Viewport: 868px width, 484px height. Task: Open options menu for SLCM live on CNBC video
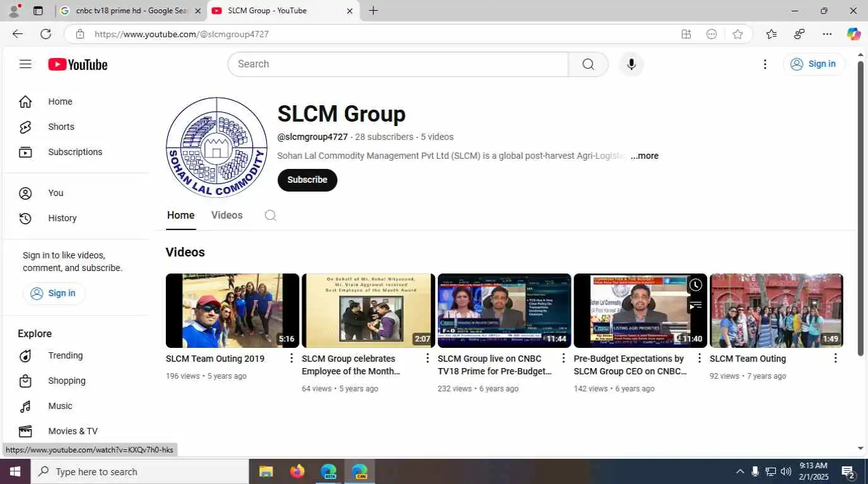[x=563, y=359]
